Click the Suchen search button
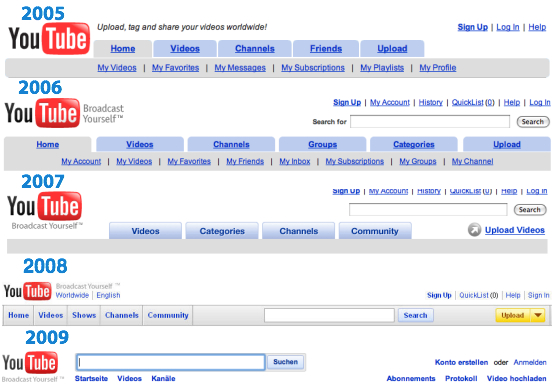553x384 pixels. (x=285, y=362)
